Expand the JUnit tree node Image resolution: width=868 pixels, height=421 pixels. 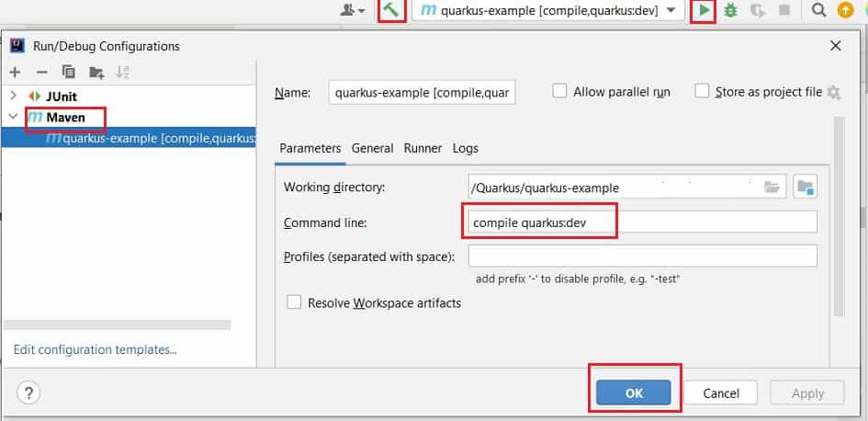pos(13,97)
